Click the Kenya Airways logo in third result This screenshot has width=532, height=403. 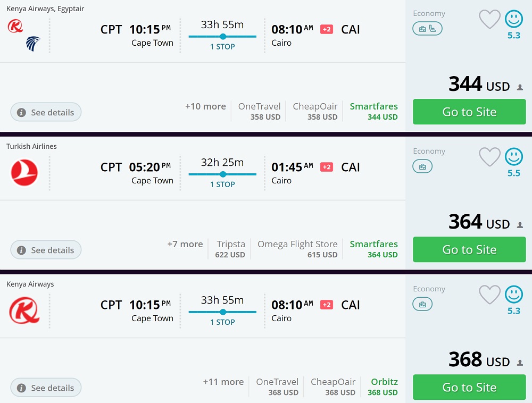tap(24, 310)
